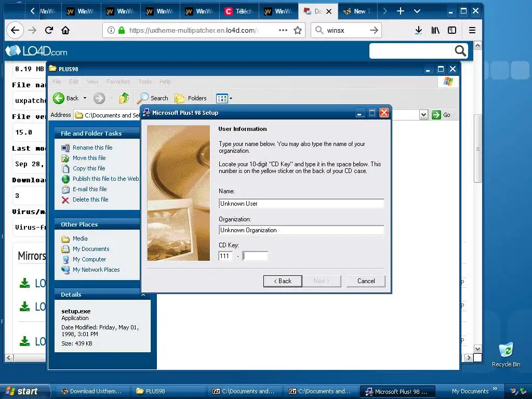Select Copy this file task
Viewport: 532px width, 399px height.
click(x=89, y=168)
